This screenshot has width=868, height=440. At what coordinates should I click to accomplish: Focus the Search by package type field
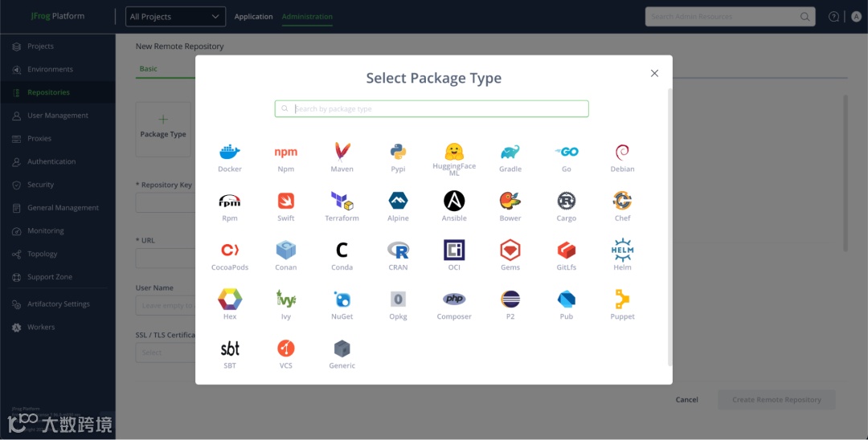point(432,108)
